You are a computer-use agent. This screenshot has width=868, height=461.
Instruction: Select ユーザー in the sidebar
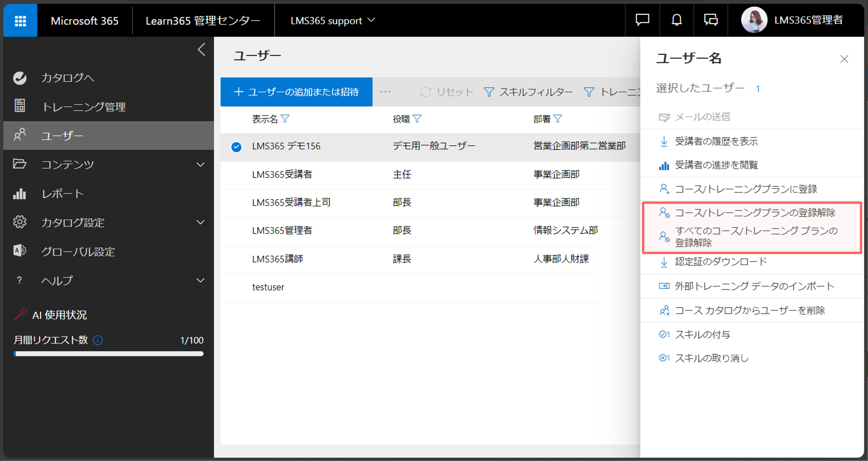tap(108, 136)
